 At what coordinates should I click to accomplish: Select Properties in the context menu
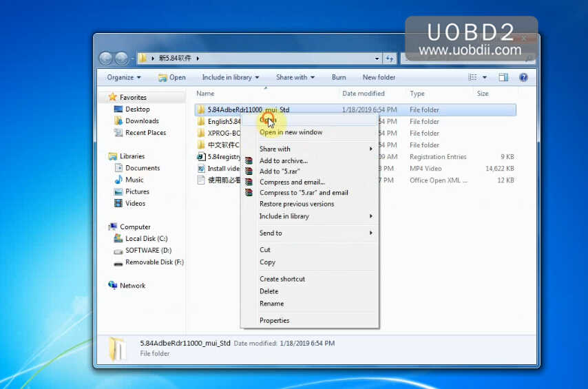[274, 321]
